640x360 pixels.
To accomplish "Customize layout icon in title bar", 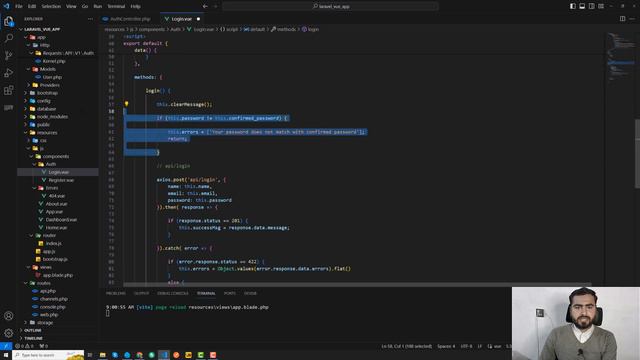I will pos(601,6).
